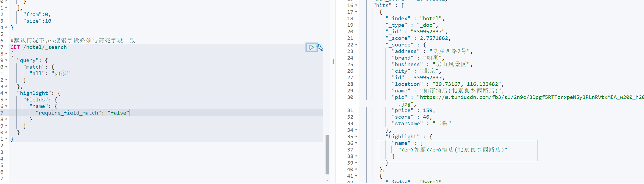Click the "_id" : "339952837" response line
Screen dimensions: 644x184
pyautogui.click(x=416, y=31)
